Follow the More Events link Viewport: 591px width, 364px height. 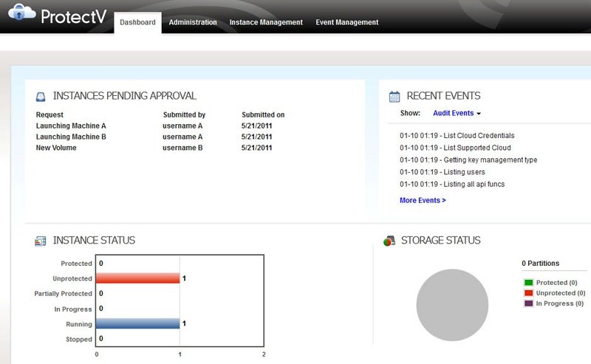pyautogui.click(x=423, y=201)
